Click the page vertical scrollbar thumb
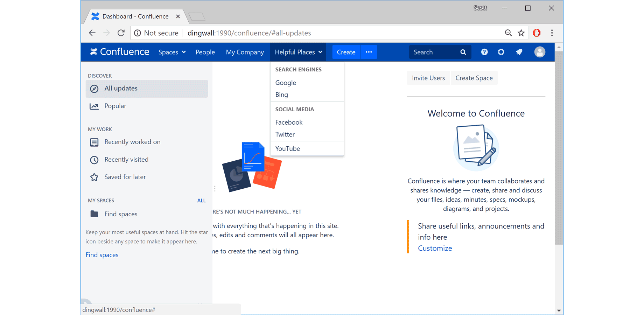 click(x=559, y=148)
